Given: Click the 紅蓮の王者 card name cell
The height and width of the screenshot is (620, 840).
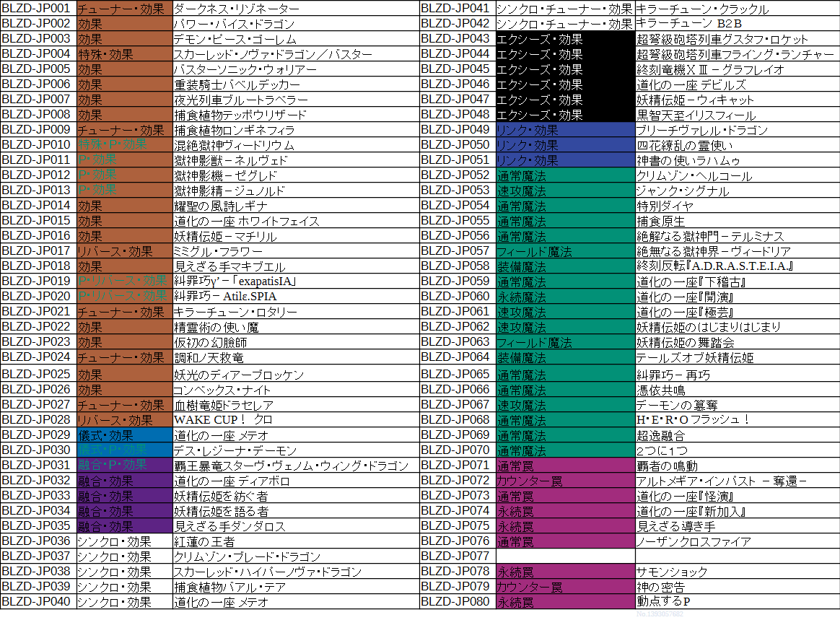Looking at the screenshot, I should click(296, 541).
